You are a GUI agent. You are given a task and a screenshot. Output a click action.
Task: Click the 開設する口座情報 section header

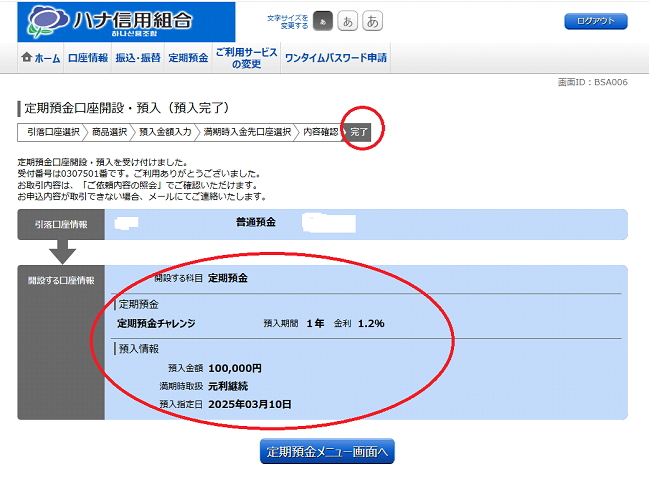click(x=61, y=281)
